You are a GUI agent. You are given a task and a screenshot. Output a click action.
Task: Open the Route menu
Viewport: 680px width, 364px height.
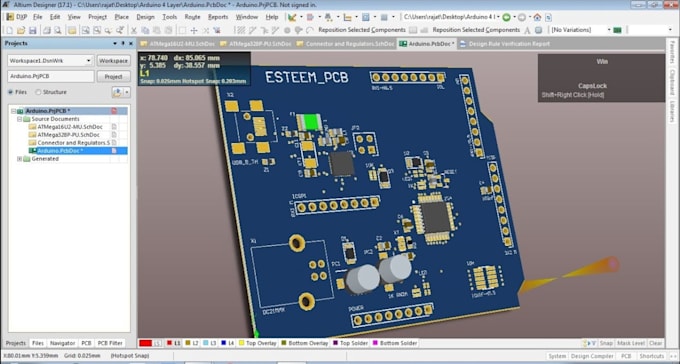[192, 17]
